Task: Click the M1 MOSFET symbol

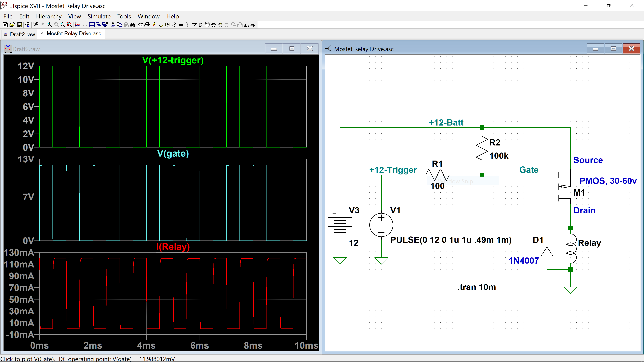Action: pos(564,186)
